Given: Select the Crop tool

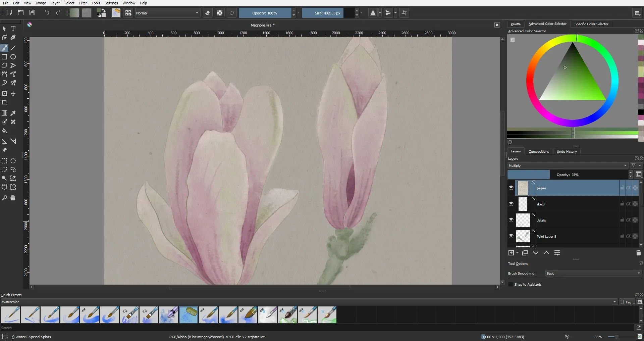Looking at the screenshot, I should (x=4, y=103).
